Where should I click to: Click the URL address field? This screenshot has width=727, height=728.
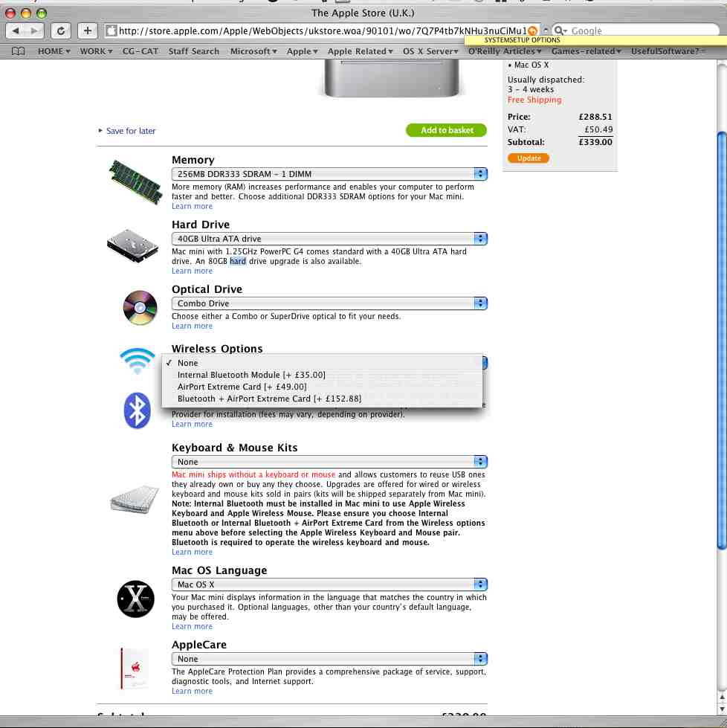322,30
